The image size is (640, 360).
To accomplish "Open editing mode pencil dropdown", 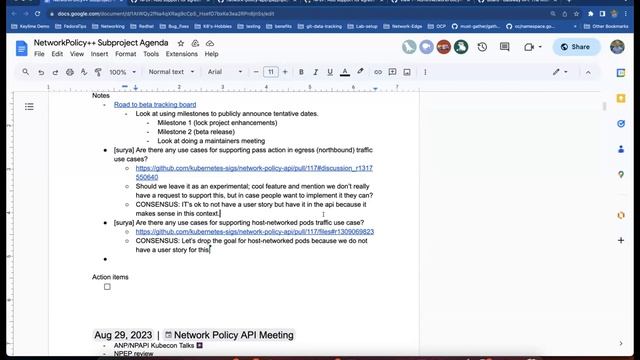I will pyautogui.click(x=560, y=72).
